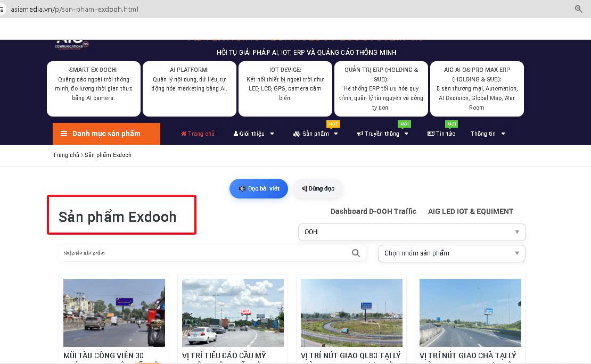591x364 pixels.
Task: Click the MỚI badge above Truyền thông
Action: [x=405, y=124]
